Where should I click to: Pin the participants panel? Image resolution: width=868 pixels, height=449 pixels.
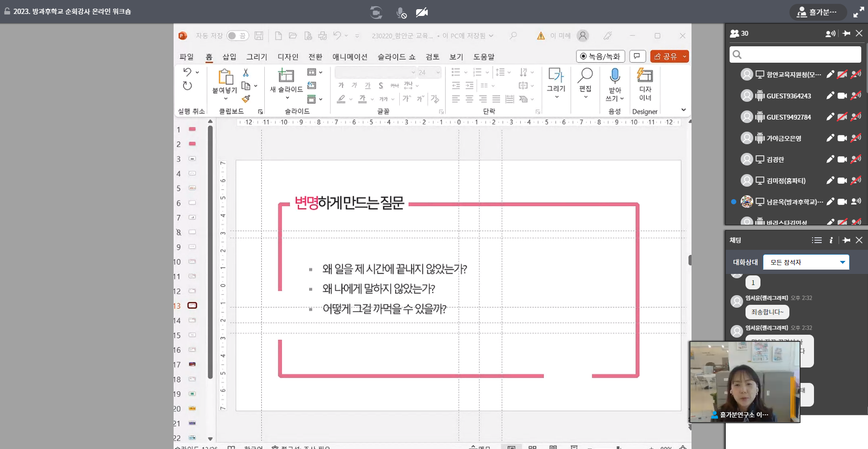click(x=846, y=33)
